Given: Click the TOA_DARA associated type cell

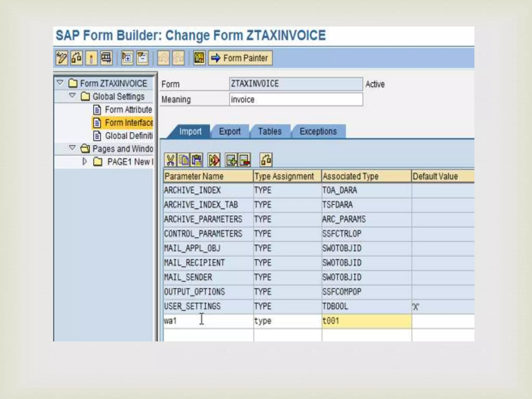Looking at the screenshot, I should coord(367,190).
